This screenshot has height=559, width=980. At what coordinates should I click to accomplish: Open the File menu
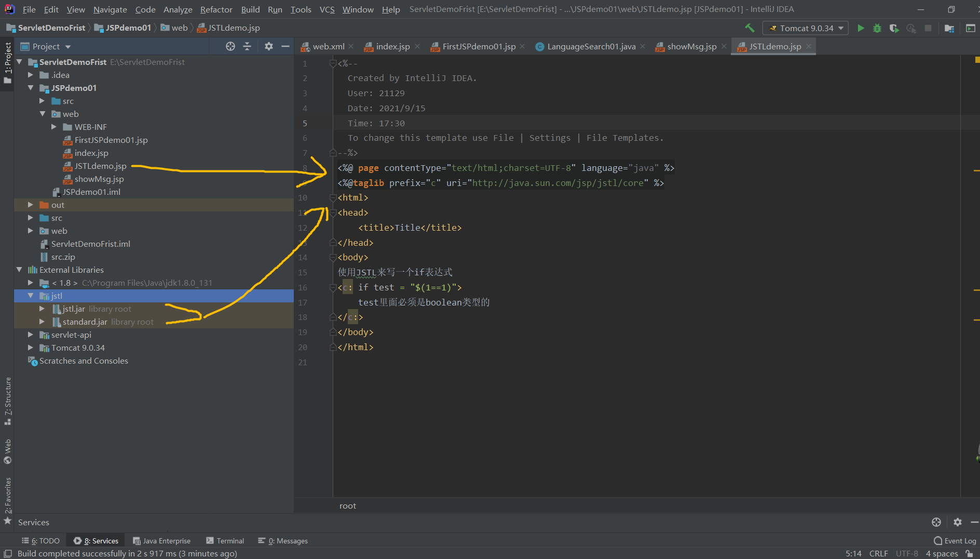click(x=29, y=9)
